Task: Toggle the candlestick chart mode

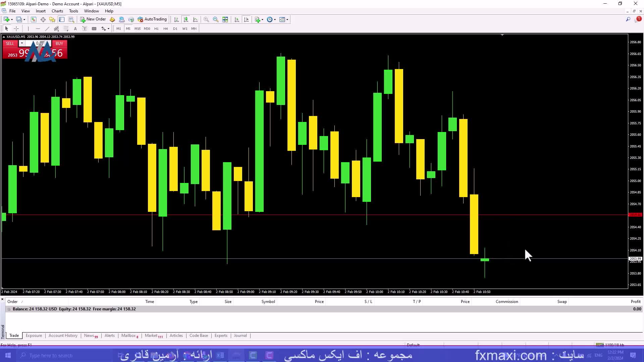Action: click(186, 19)
